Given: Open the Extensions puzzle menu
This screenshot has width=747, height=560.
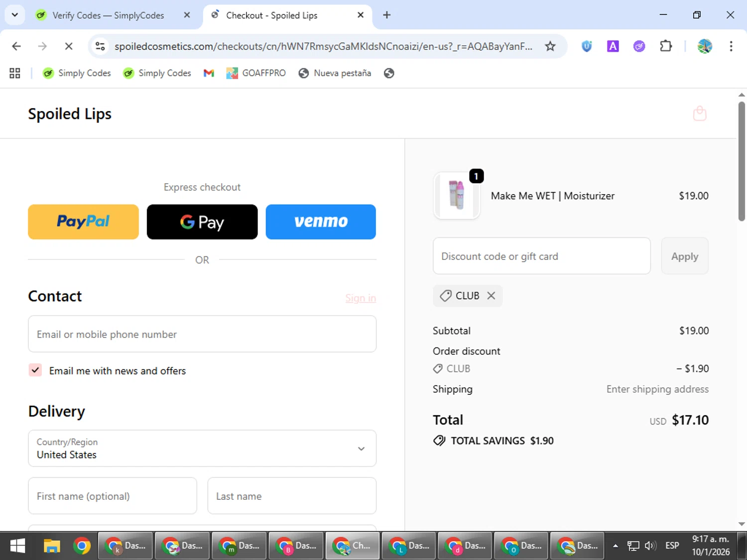Looking at the screenshot, I should coord(665,46).
